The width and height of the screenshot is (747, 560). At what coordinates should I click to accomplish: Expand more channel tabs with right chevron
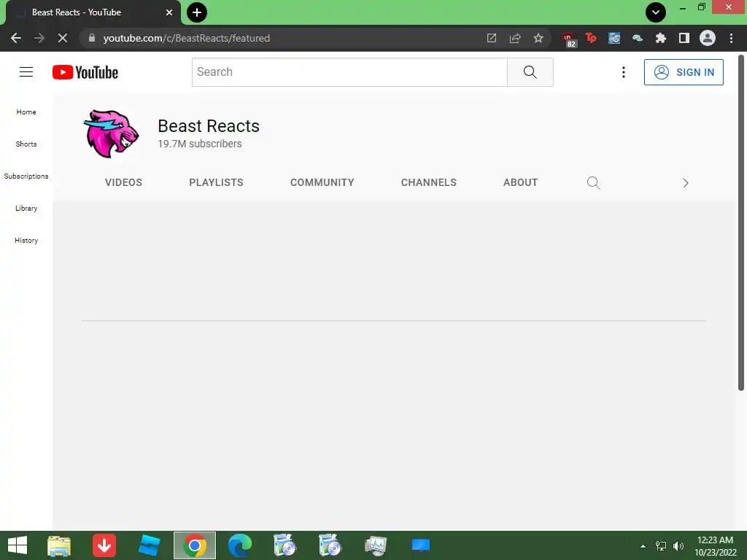pyautogui.click(x=686, y=183)
